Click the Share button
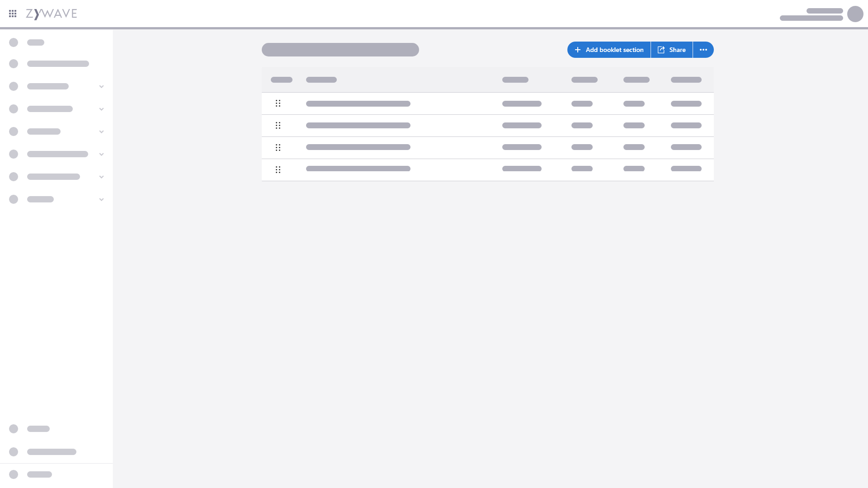 [671, 49]
